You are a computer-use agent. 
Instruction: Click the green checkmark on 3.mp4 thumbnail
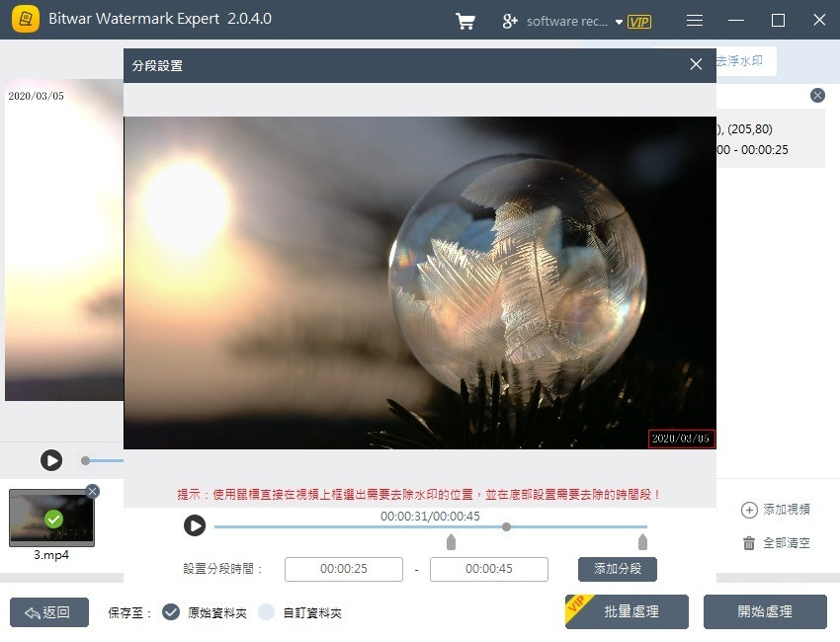coord(53,519)
